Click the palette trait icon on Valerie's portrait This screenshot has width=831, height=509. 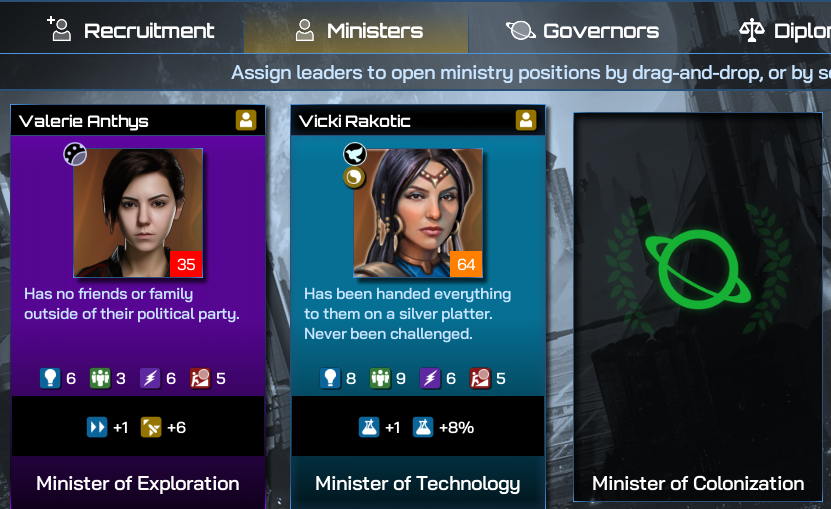(x=75, y=154)
